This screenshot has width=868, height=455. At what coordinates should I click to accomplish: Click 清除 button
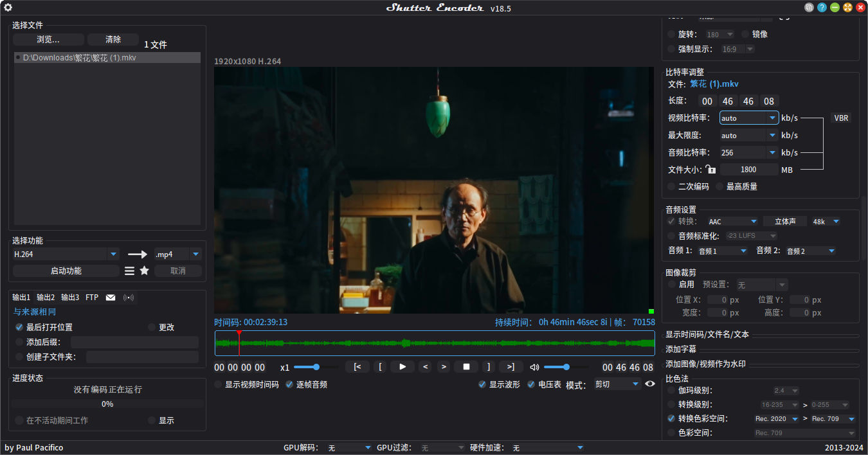tap(113, 39)
